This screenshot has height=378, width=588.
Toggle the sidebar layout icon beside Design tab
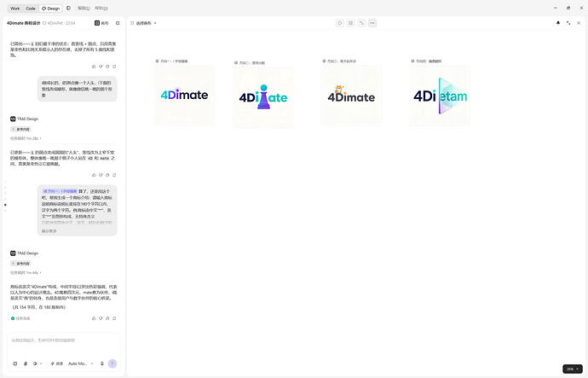click(x=68, y=8)
